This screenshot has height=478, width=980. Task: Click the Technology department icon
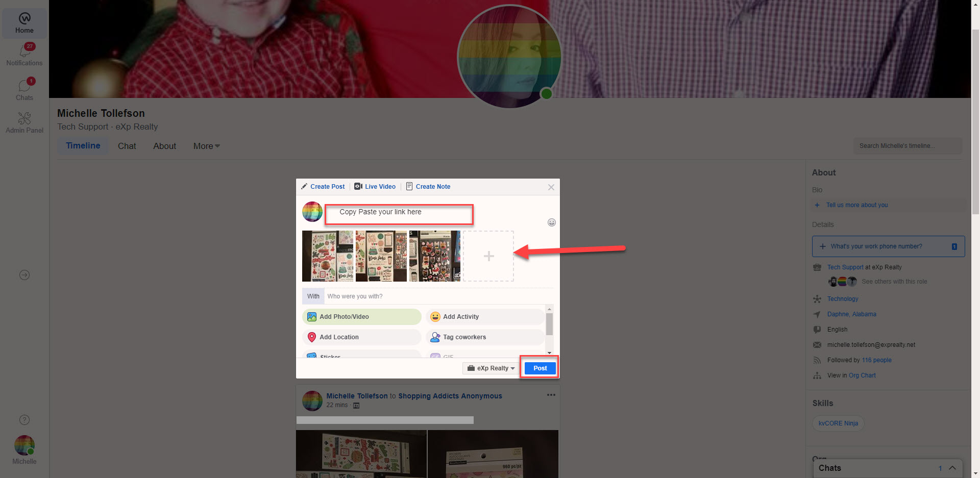817,299
